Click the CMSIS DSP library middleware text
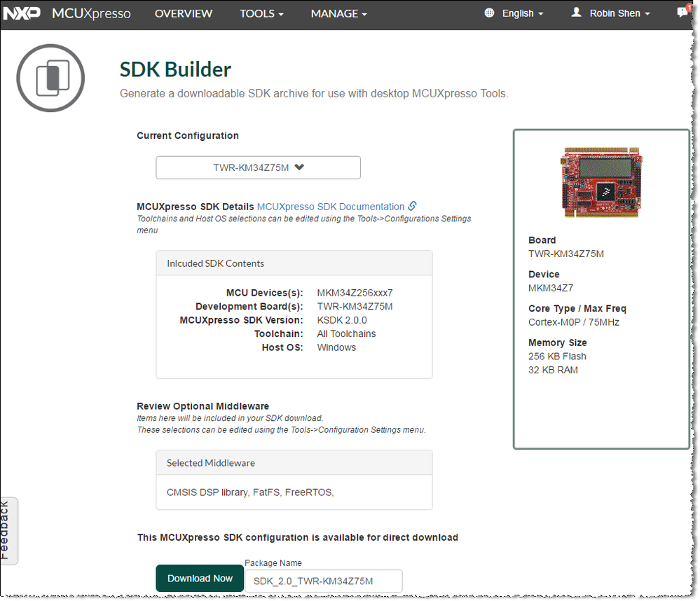This screenshot has height=601, width=700. [207, 492]
